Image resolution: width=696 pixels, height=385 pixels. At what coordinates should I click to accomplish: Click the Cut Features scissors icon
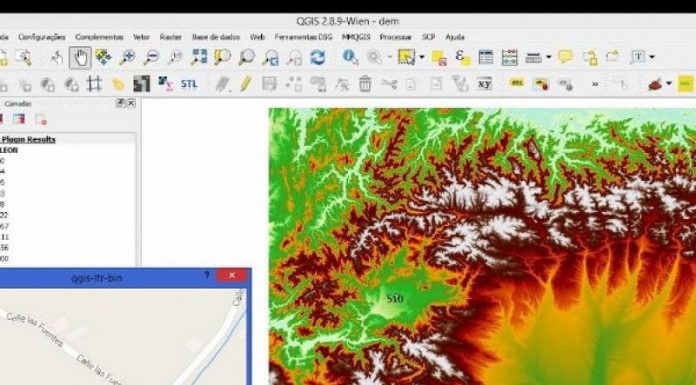pyautogui.click(x=389, y=83)
